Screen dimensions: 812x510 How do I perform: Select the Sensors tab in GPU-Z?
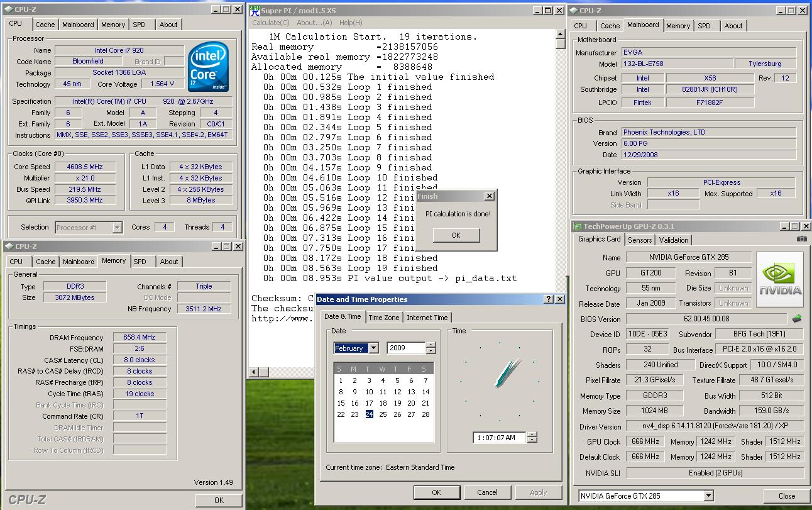(x=640, y=240)
